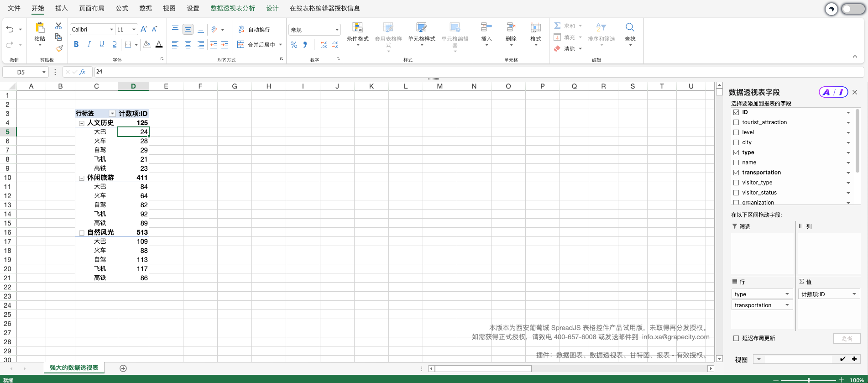This screenshot has height=383, width=868.
Task: Open the 计数项:ID value field dropdown
Action: pyautogui.click(x=854, y=294)
